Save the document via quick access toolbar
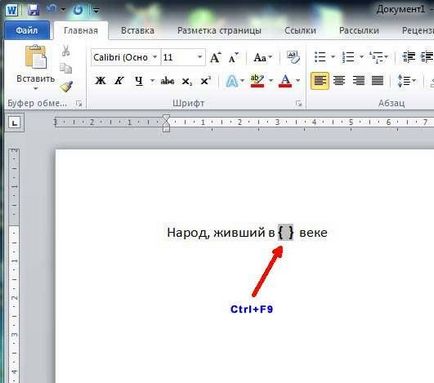Screen dimensions: 434x383 [33, 10]
